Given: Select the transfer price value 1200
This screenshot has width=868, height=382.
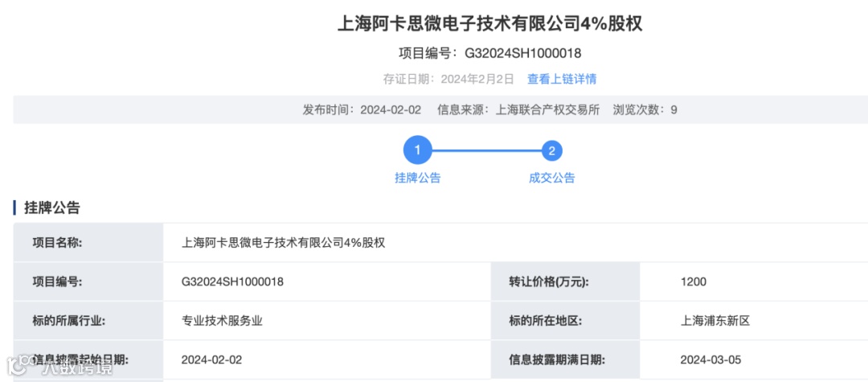Looking at the screenshot, I should [x=694, y=281].
